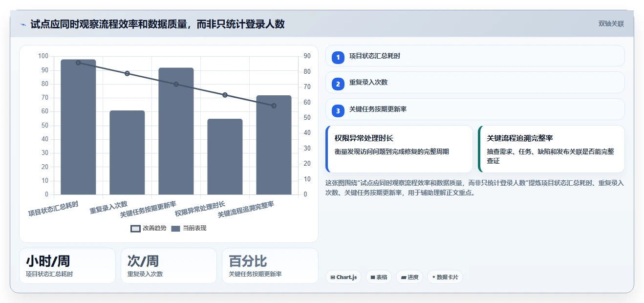Click the 表格 tag
644x303 pixels.
[x=379, y=277]
